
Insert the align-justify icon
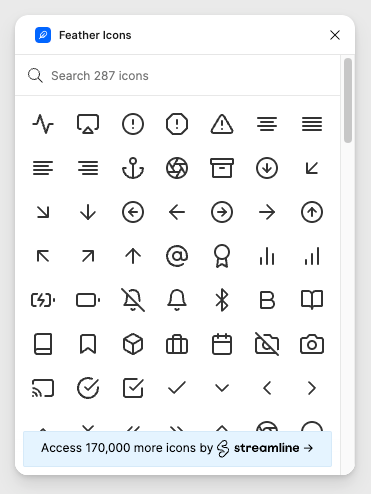312,124
